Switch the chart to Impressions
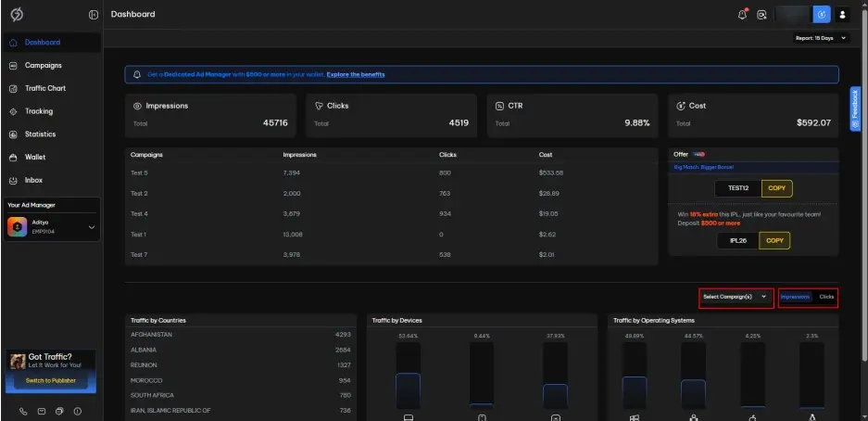 (795, 297)
